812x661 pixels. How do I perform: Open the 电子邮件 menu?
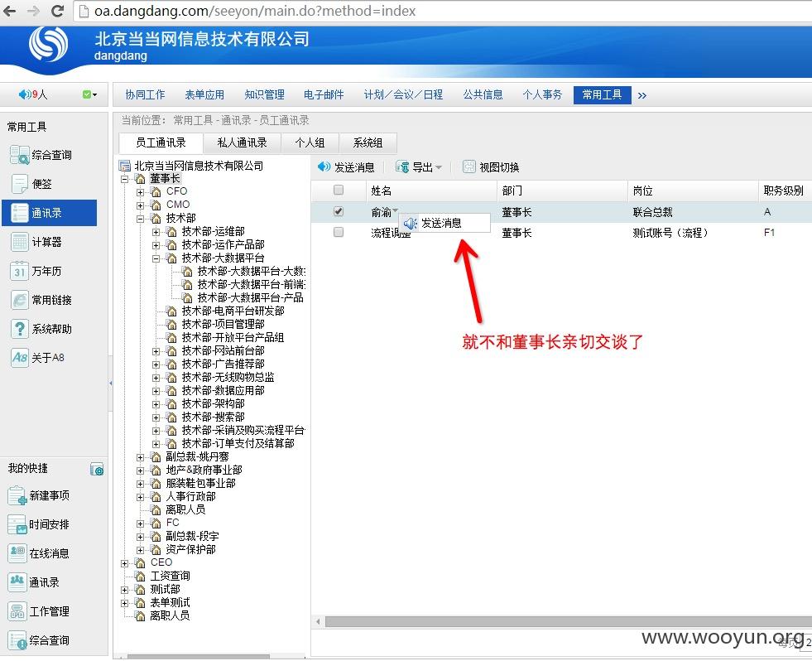(324, 95)
